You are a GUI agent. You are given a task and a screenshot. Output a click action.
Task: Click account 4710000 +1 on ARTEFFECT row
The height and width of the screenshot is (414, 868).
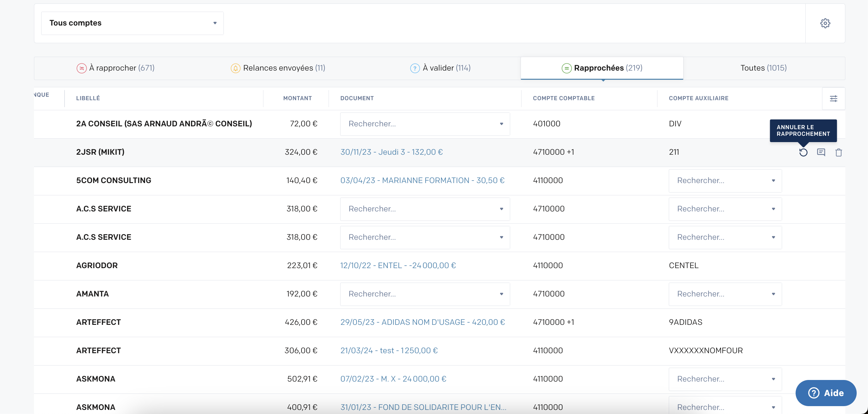point(553,322)
